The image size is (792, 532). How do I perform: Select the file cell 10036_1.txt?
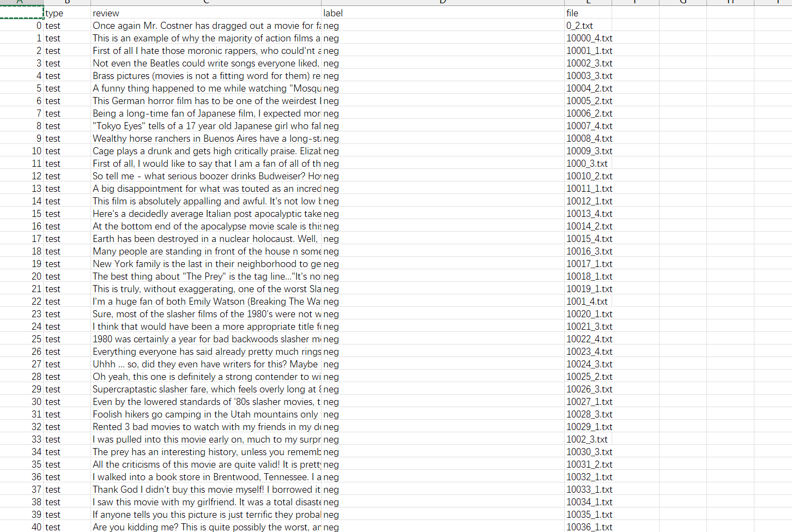[588, 527]
